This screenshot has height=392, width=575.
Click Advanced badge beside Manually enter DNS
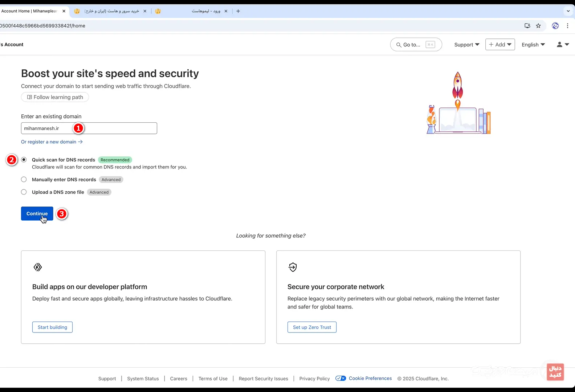click(x=111, y=180)
